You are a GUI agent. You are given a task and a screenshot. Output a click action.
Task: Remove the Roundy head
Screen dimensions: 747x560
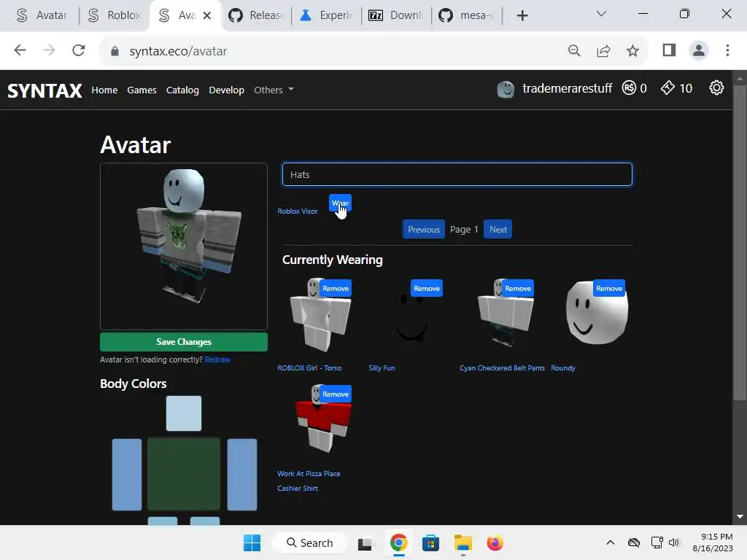tap(609, 288)
